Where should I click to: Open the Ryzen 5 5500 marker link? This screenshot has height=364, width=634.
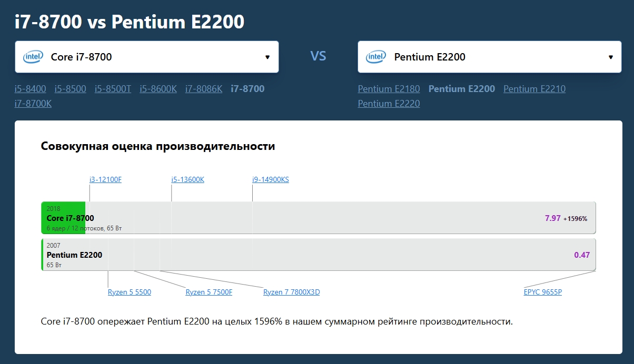tap(130, 292)
